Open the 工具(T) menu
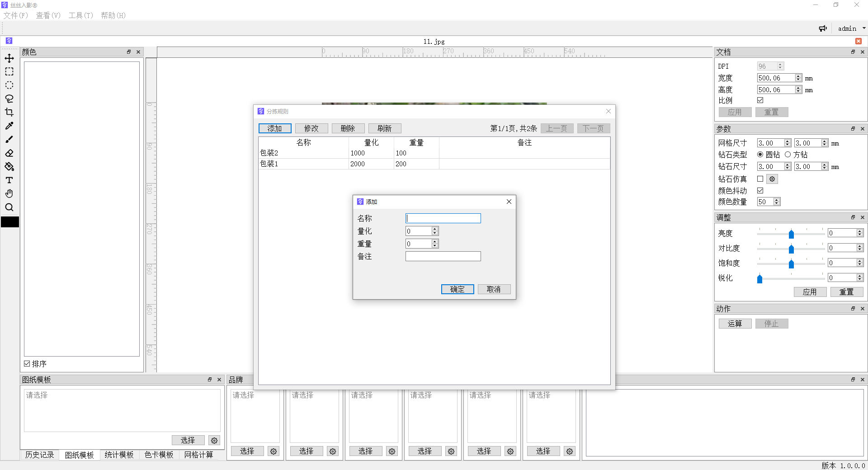The height and width of the screenshot is (470, 868). click(80, 15)
